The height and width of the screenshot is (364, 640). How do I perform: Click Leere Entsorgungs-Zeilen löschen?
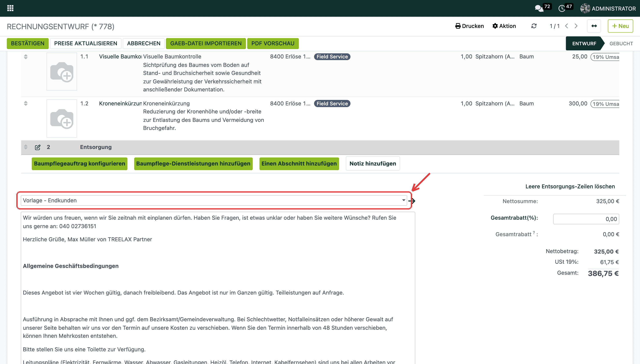570,186
